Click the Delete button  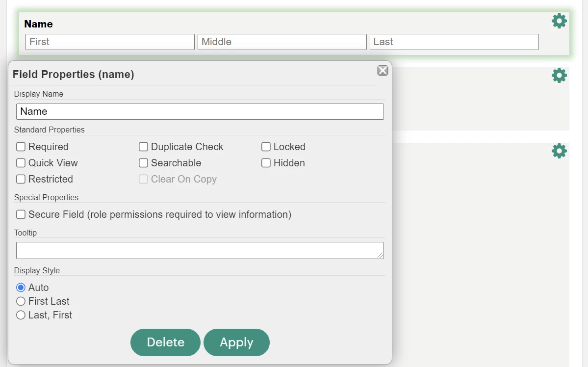tap(165, 342)
